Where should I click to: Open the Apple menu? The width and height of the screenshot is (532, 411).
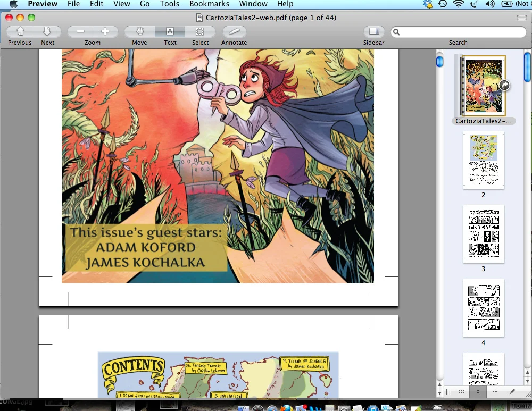[x=13, y=4]
